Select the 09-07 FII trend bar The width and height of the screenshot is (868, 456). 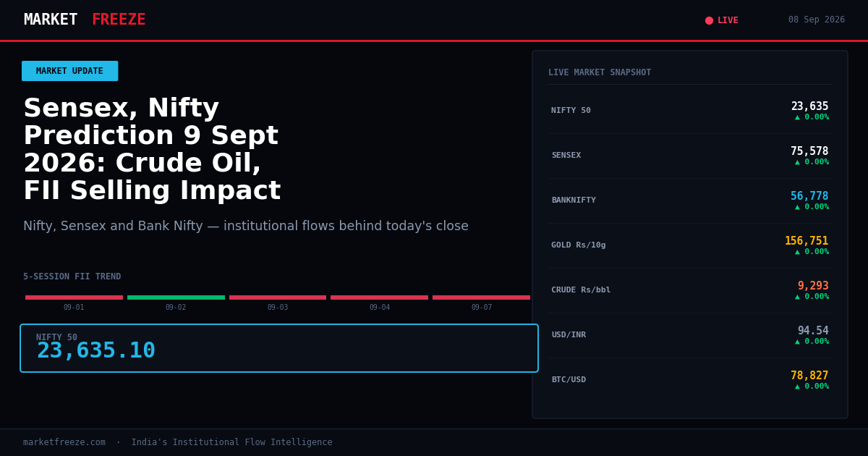[482, 297]
